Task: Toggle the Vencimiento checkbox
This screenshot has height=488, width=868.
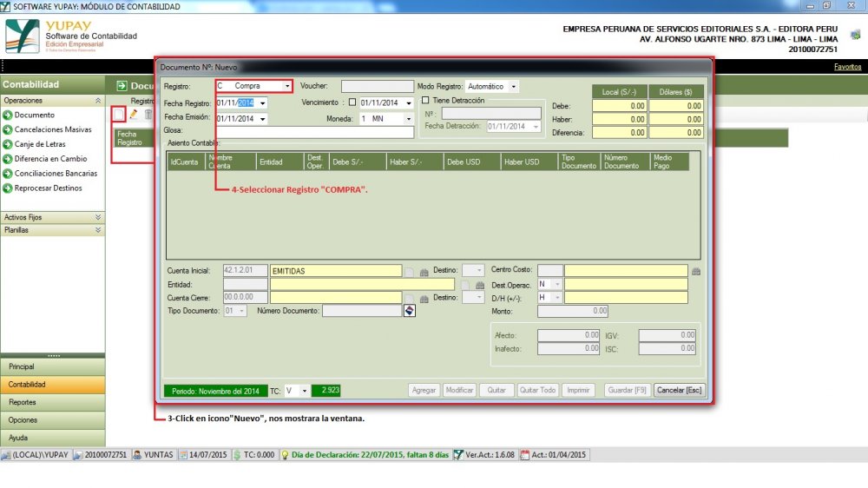Action: [352, 102]
